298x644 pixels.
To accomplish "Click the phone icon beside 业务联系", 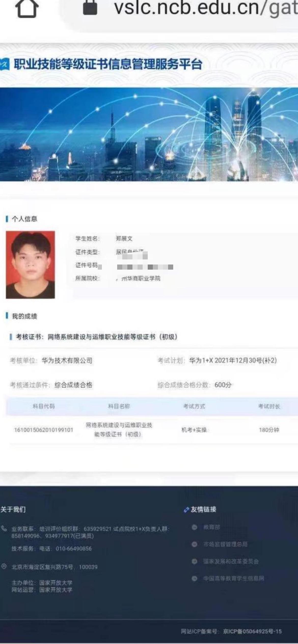I will (x=4, y=529).
